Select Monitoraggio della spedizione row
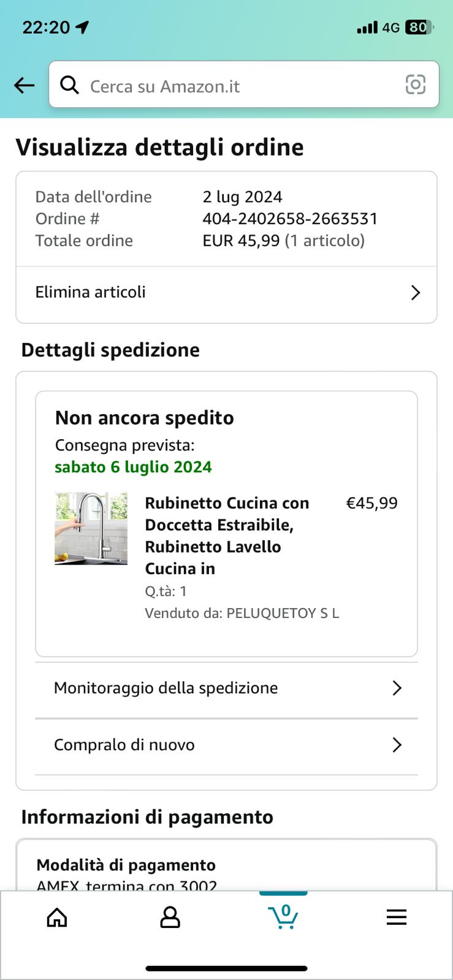This screenshot has width=453, height=980. (x=226, y=688)
